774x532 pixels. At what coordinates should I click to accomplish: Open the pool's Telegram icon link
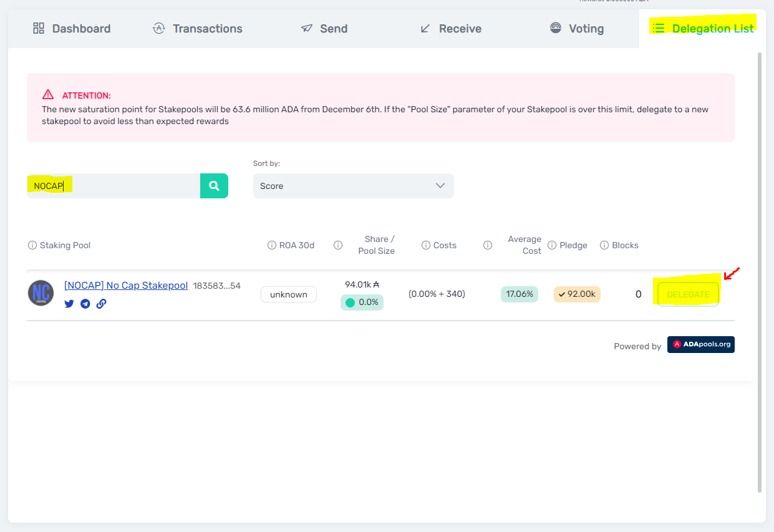85,304
